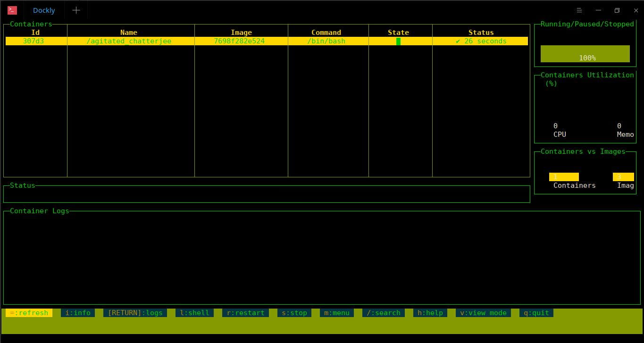644x343 pixels.
Task: Click the red terminal app icon
Action: pos(12,10)
